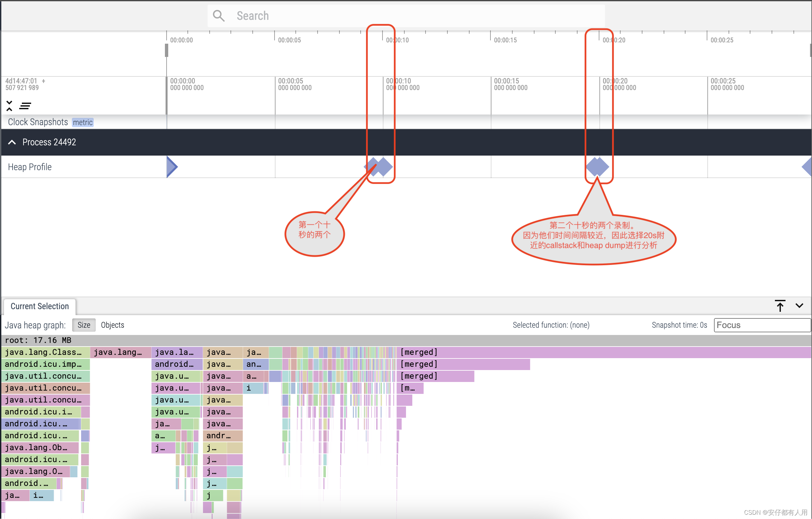The height and width of the screenshot is (519, 812).
Task: Select the heap profile marker at the timeline end
Action: click(x=807, y=167)
